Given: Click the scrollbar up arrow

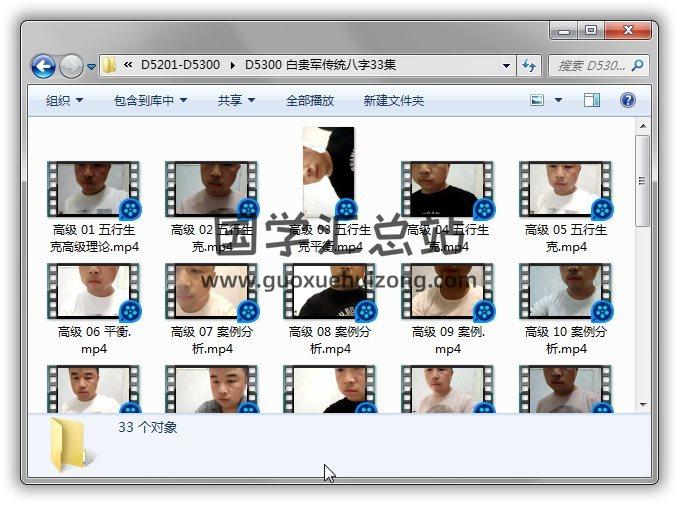Looking at the screenshot, I should coord(643,126).
